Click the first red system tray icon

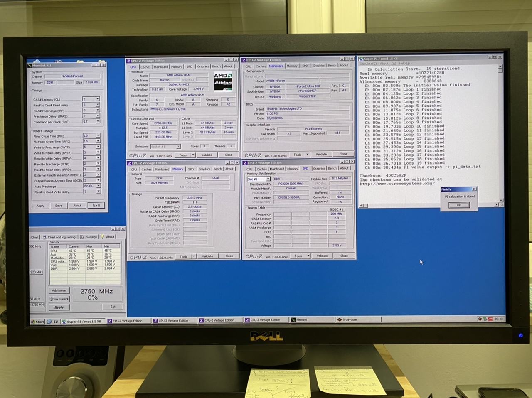(x=480, y=319)
